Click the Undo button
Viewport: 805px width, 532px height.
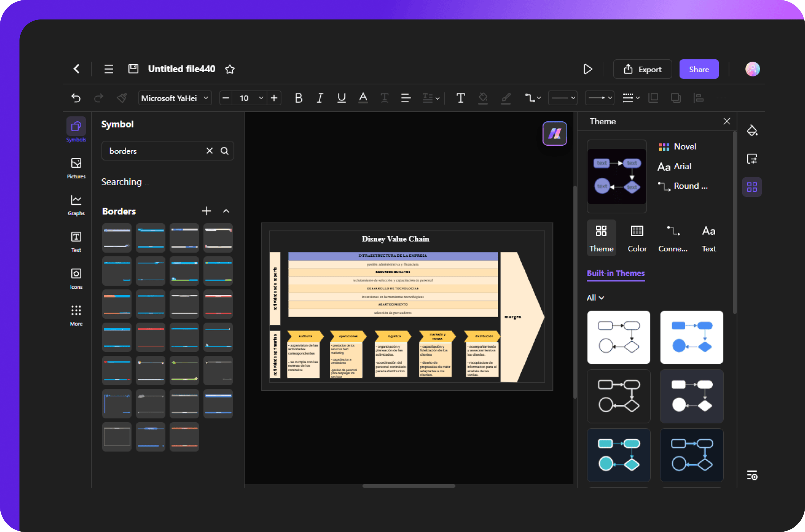tap(75, 97)
